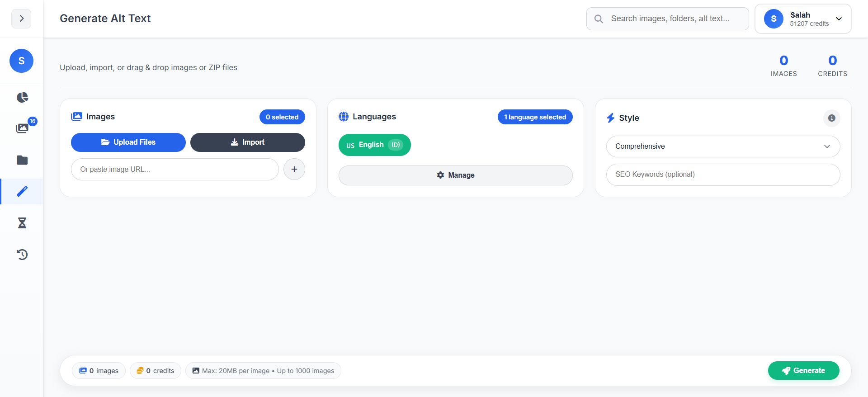Image resolution: width=868 pixels, height=397 pixels.
Task: Click the Images panel picture icon
Action: [x=76, y=117]
